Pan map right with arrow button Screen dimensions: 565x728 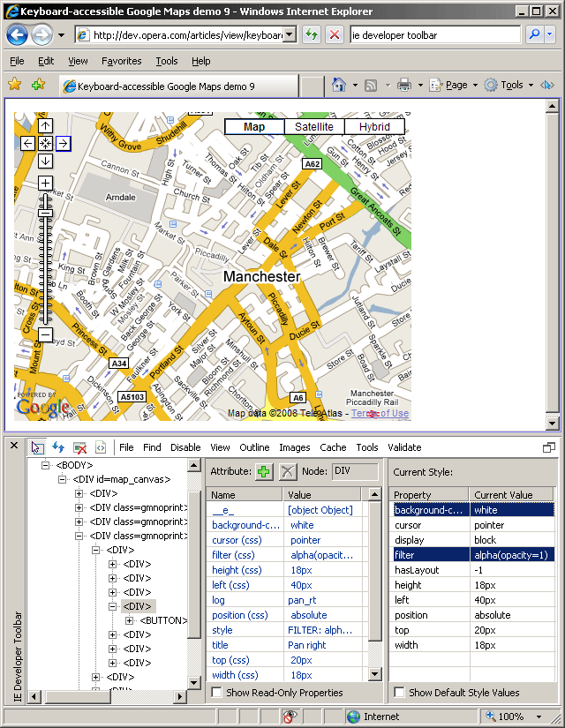click(64, 144)
